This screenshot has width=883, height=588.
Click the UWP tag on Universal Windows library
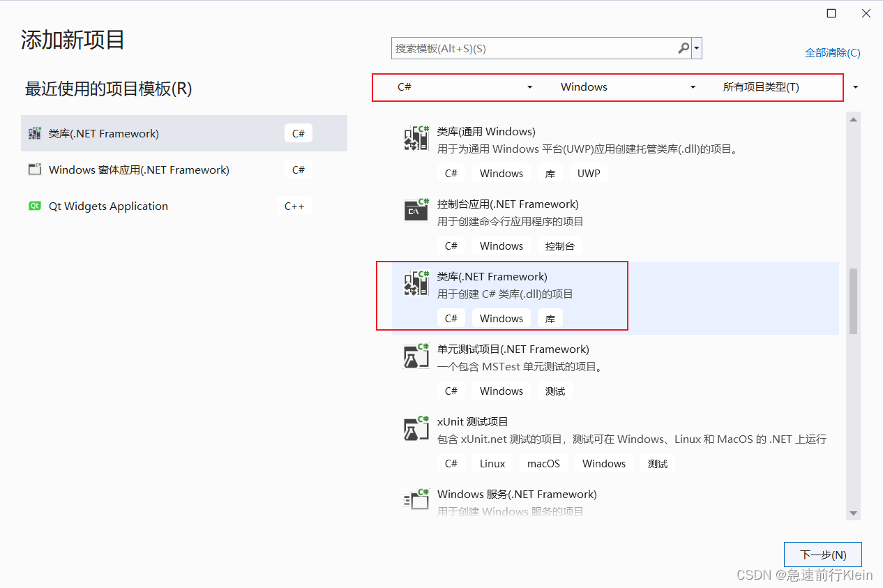point(589,173)
